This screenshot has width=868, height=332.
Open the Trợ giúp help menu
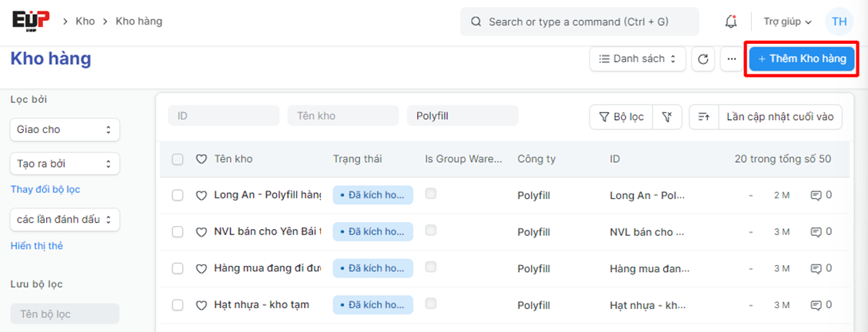tap(787, 22)
